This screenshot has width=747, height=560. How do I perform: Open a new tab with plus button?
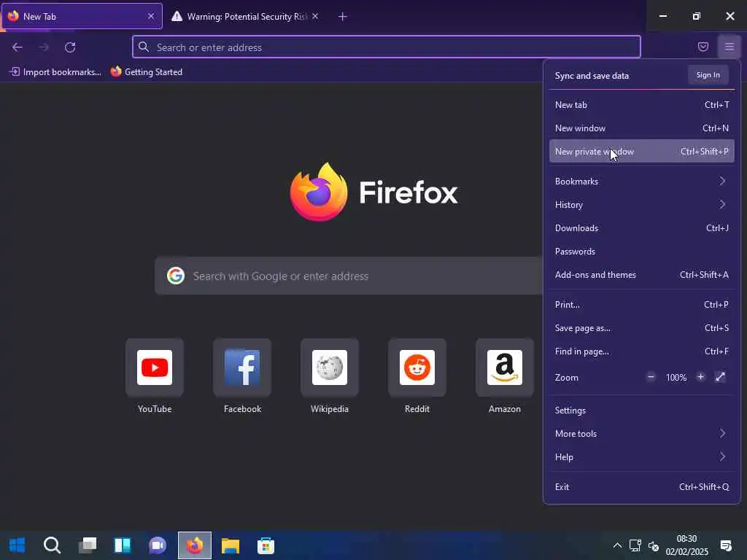click(342, 17)
